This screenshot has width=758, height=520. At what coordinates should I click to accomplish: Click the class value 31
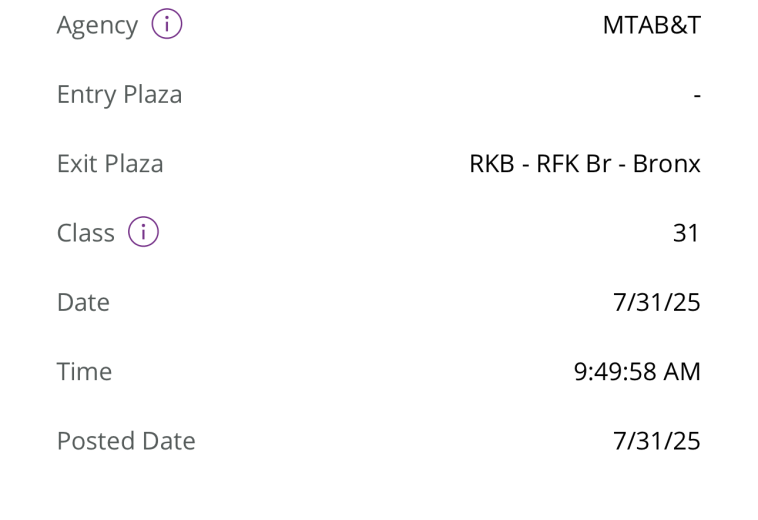pyautogui.click(x=686, y=233)
